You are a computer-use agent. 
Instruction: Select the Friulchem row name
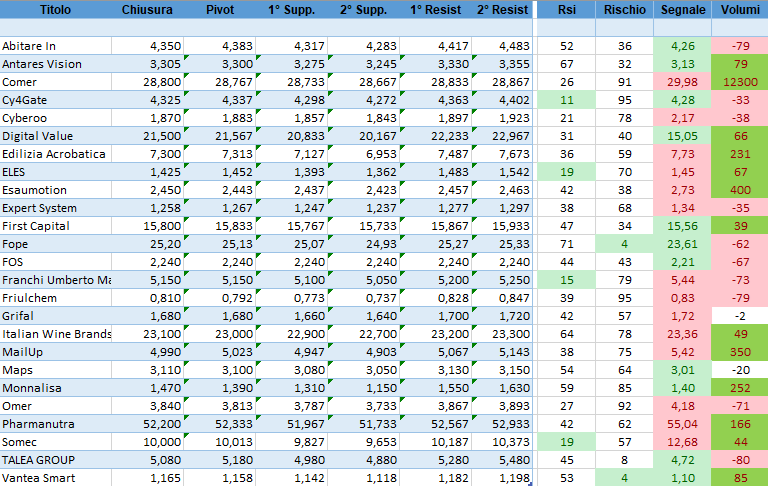pyautogui.click(x=55, y=298)
